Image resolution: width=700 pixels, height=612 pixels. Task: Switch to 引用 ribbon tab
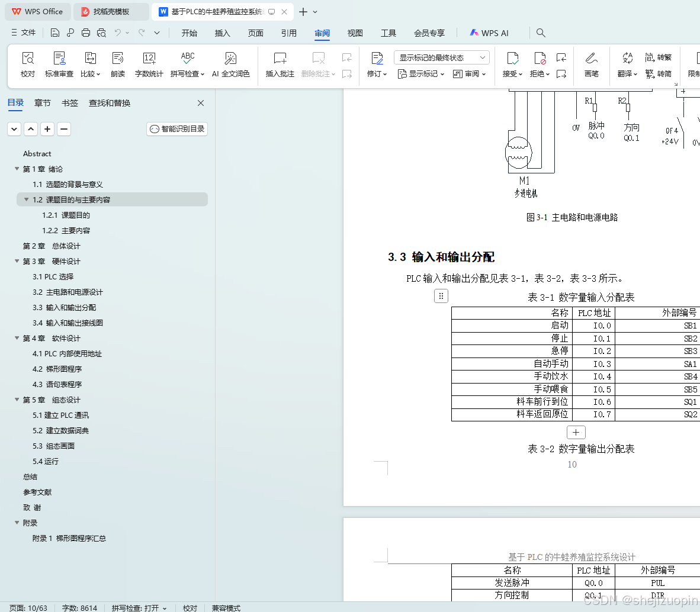pos(289,33)
